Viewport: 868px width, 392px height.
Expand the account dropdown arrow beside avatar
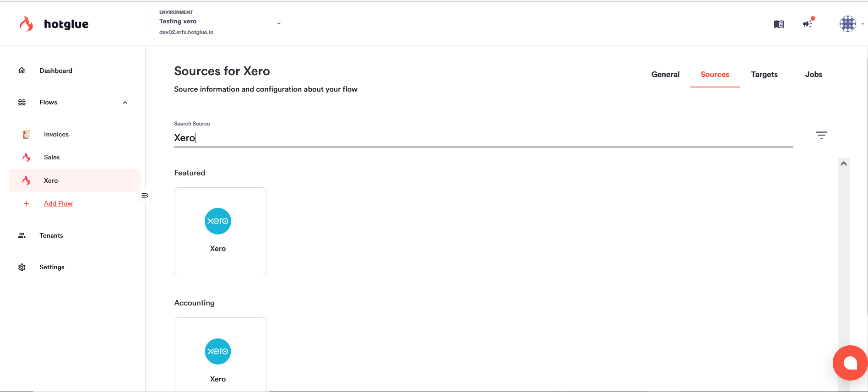[863, 24]
